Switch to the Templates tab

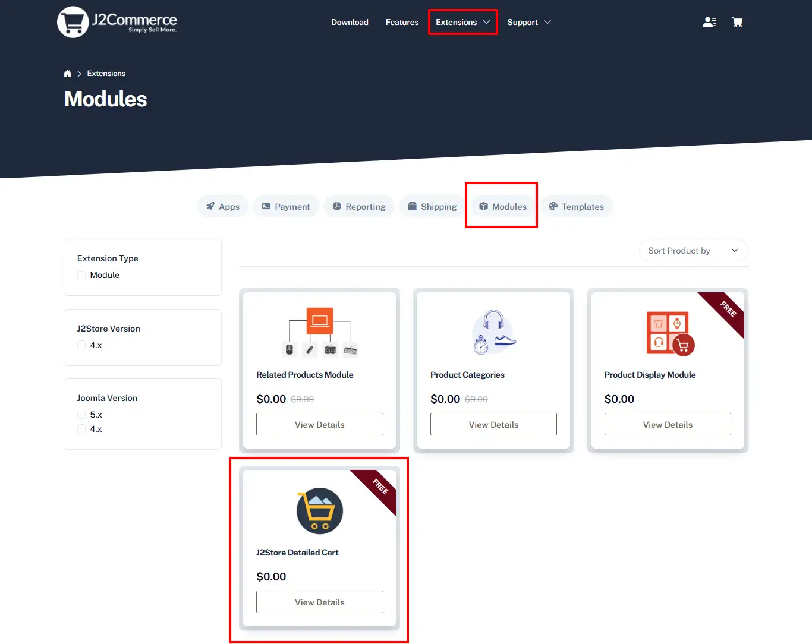577,207
